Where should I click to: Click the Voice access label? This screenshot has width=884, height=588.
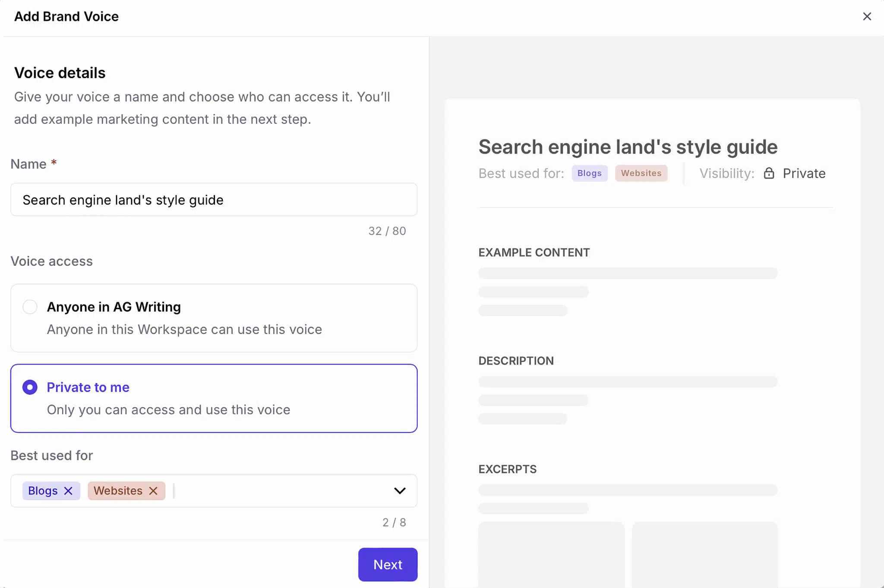click(51, 261)
